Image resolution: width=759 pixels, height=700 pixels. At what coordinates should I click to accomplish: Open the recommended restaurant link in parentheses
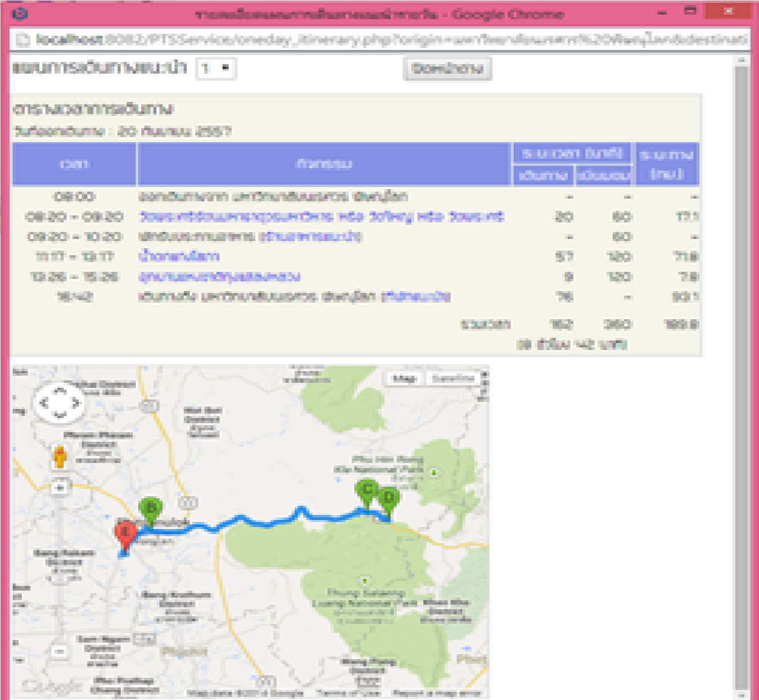click(311, 237)
